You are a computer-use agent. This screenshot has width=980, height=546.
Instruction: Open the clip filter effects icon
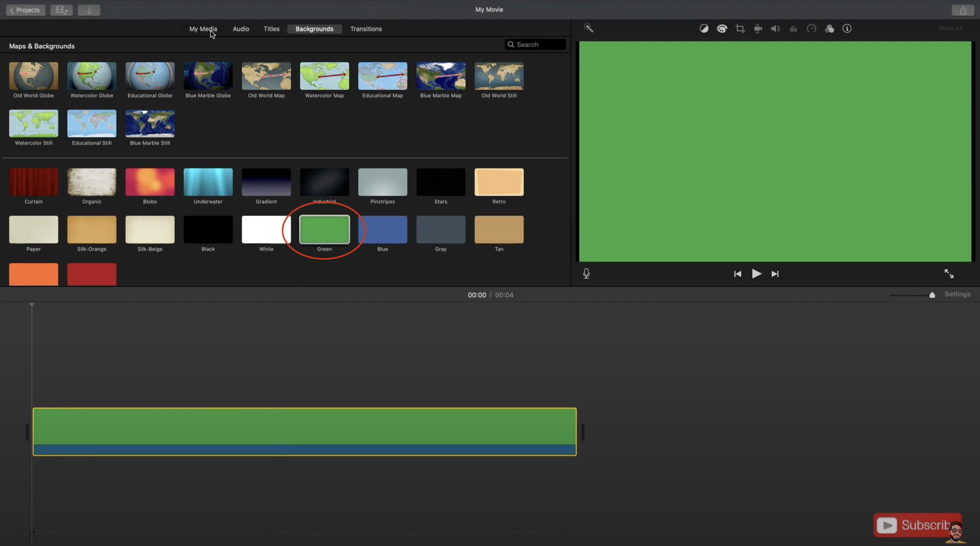pyautogui.click(x=829, y=28)
